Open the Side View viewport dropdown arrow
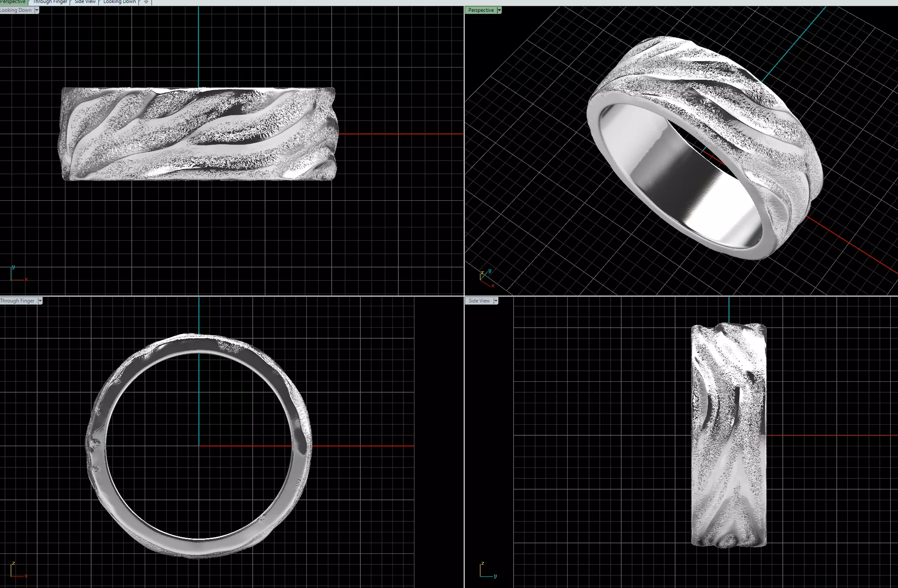 pos(496,301)
